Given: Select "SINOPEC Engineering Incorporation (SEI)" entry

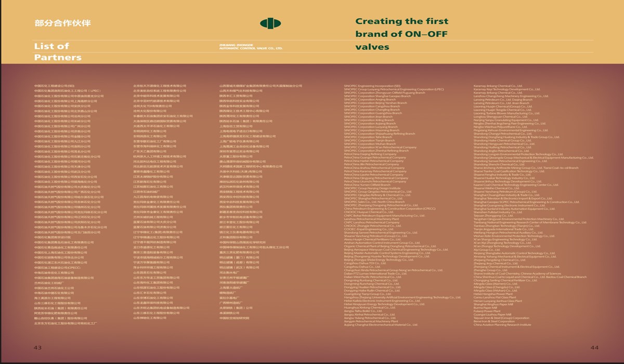Looking at the screenshot, I should pyautogui.click(x=372, y=85).
